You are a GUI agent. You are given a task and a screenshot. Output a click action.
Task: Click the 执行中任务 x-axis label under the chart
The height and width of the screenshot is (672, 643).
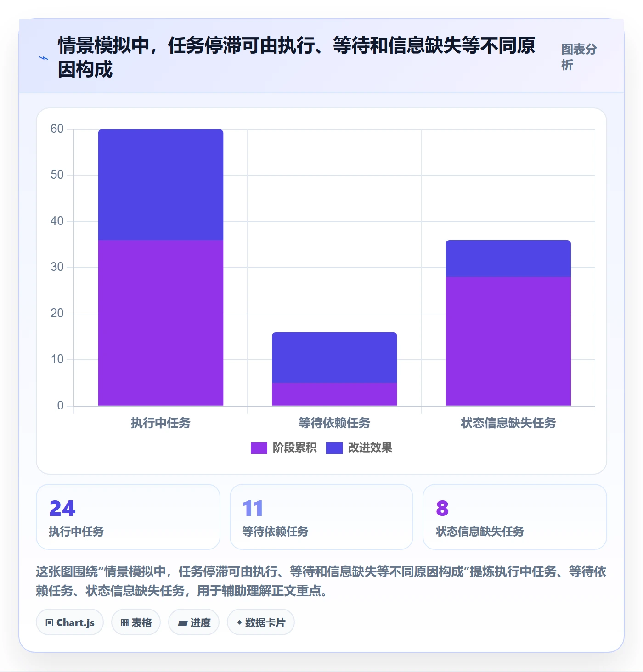[161, 423]
